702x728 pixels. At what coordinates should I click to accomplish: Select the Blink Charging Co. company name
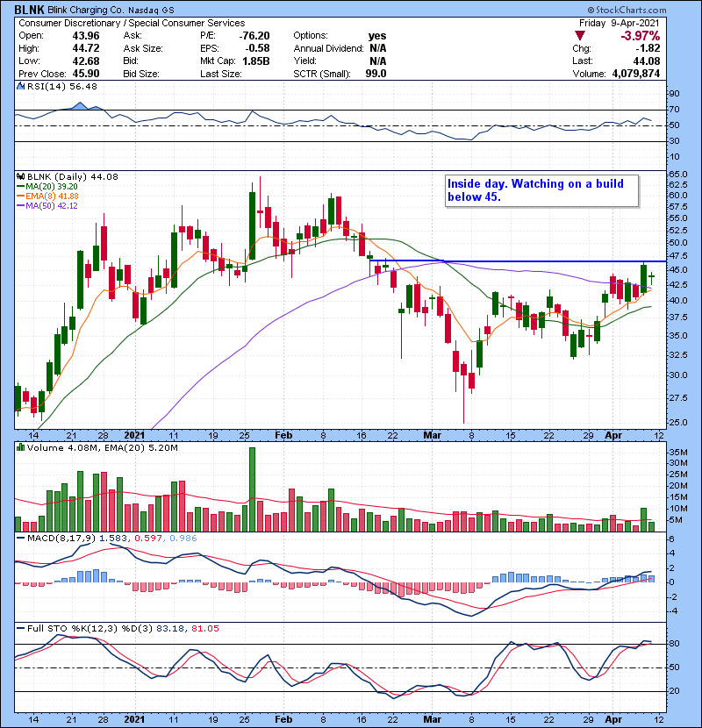(86, 11)
